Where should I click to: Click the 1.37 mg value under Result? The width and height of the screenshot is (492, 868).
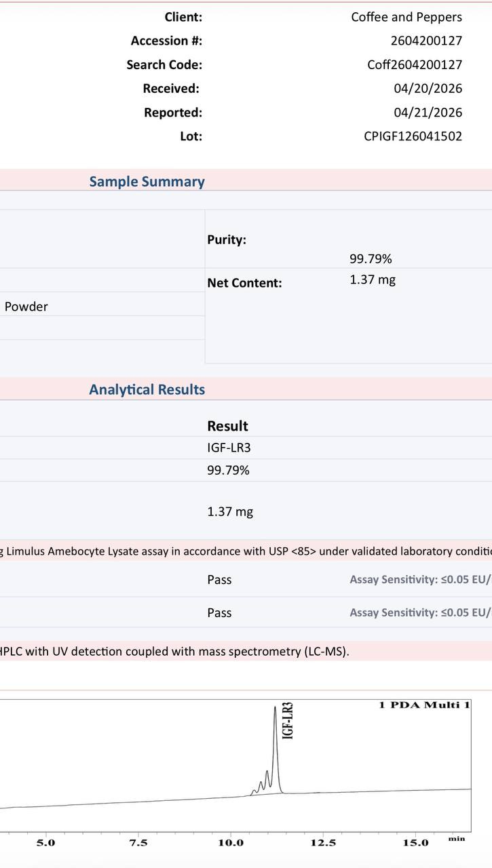(x=230, y=511)
